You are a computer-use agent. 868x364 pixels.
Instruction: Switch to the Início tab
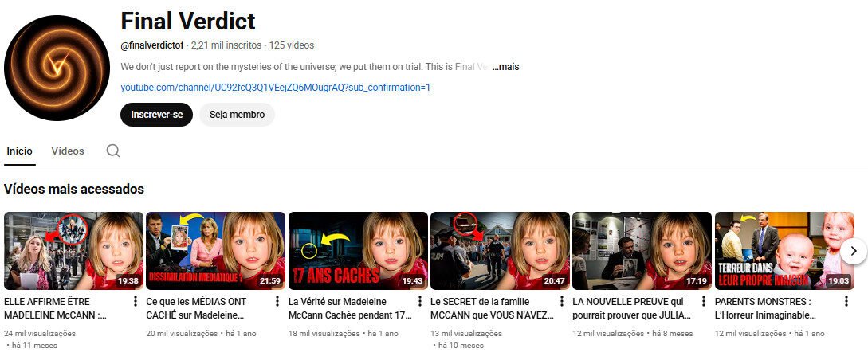20,151
